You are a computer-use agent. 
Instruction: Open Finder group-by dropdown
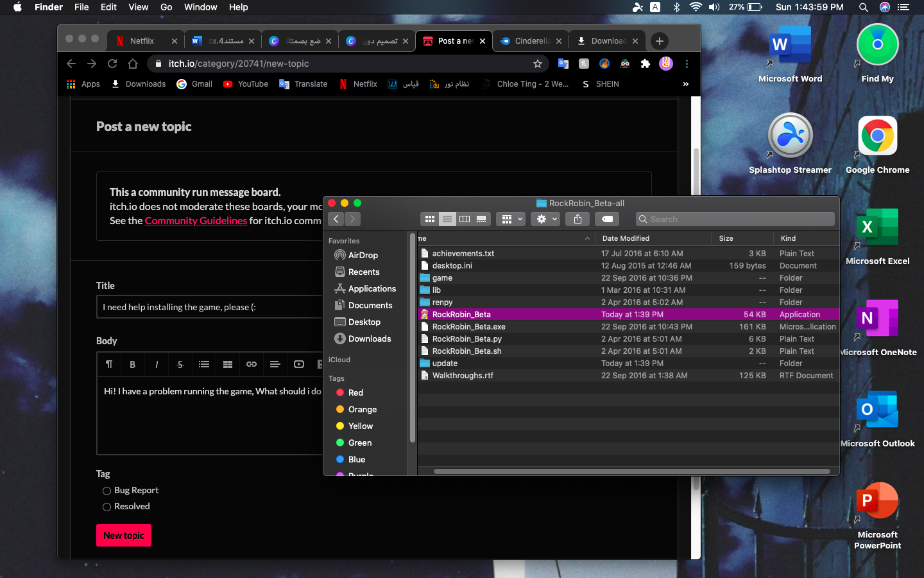[511, 219]
